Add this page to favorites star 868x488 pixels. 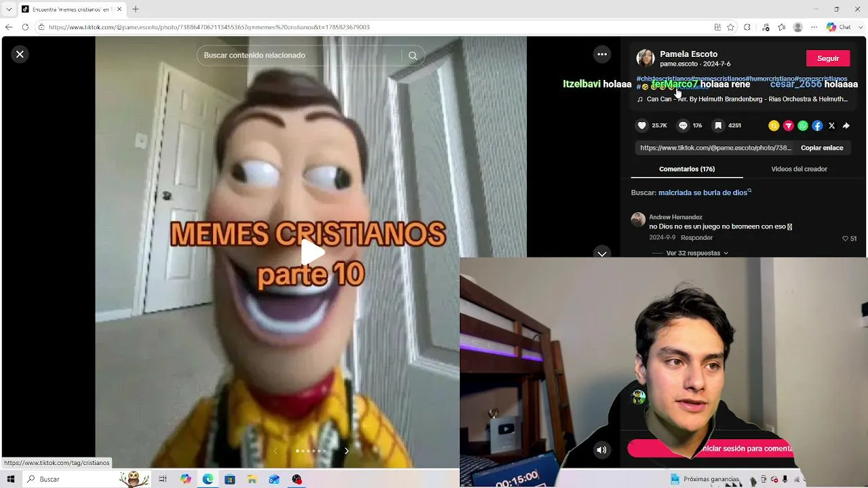click(x=730, y=27)
